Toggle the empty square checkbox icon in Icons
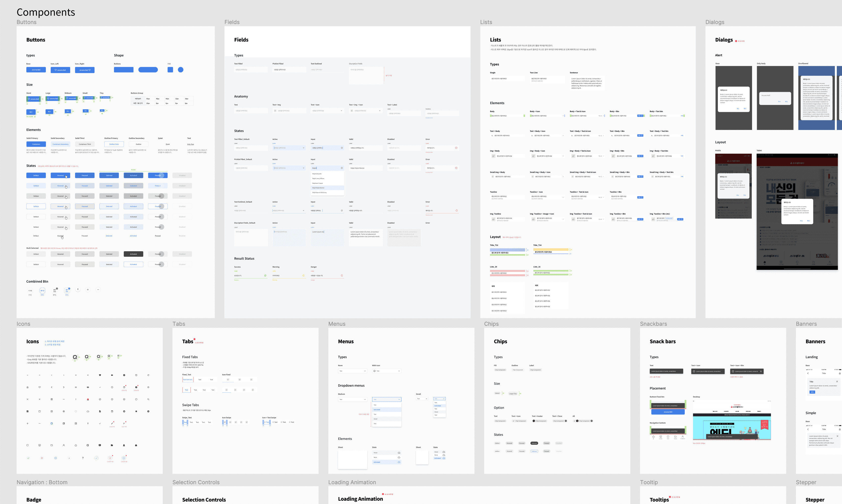 coord(40,411)
